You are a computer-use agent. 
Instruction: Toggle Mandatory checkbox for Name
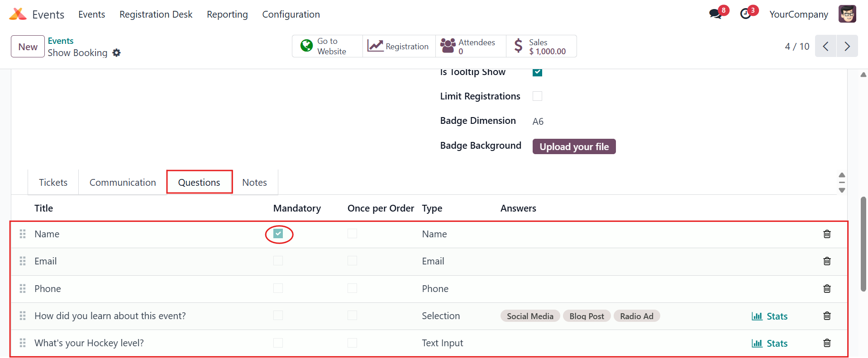[278, 234]
